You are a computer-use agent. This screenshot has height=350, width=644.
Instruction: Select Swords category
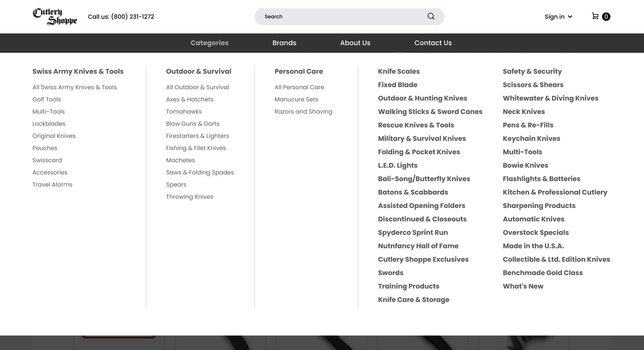(x=391, y=273)
